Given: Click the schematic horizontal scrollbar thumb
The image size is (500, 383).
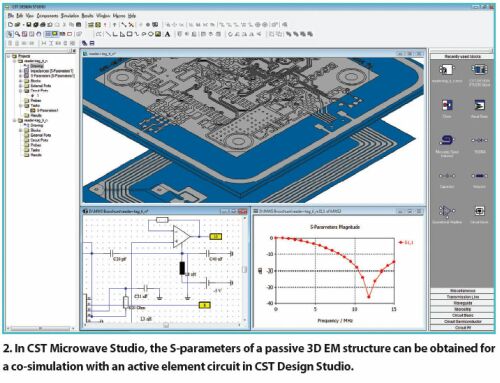Looking at the screenshot, I should pos(166,325).
